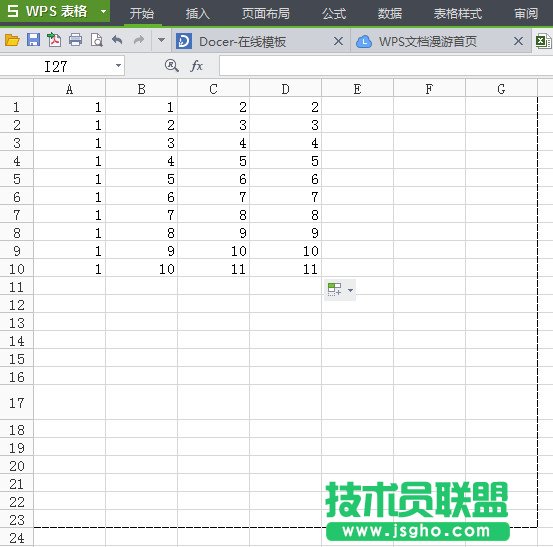This screenshot has width=553, height=547.
Task: Select row 13 header
Action: coord(17,323)
